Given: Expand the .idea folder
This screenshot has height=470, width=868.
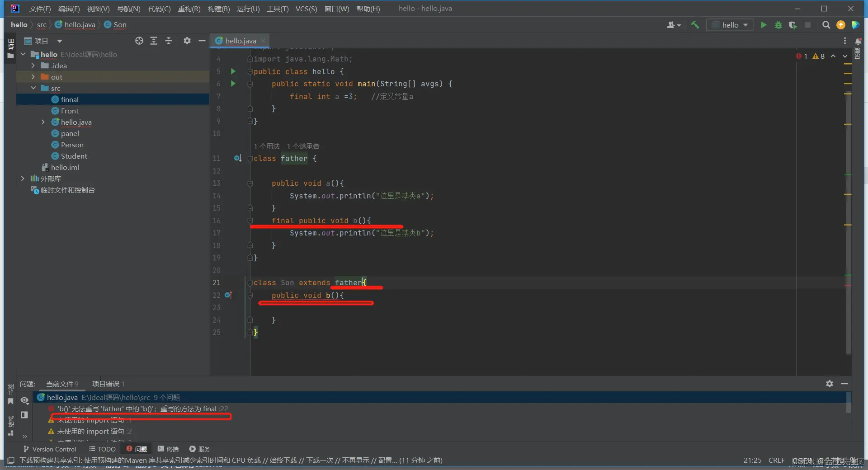Looking at the screenshot, I should (x=33, y=66).
